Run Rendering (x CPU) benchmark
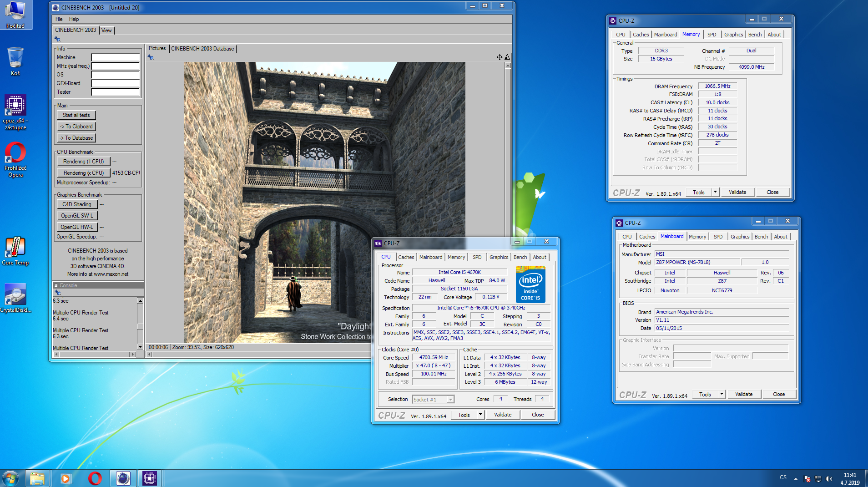The image size is (868, 487). 84,173
